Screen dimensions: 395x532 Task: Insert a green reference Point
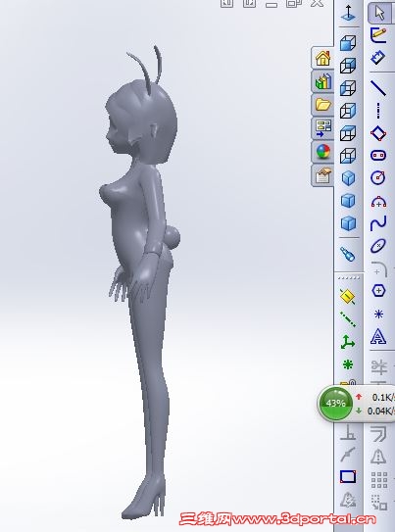click(348, 364)
